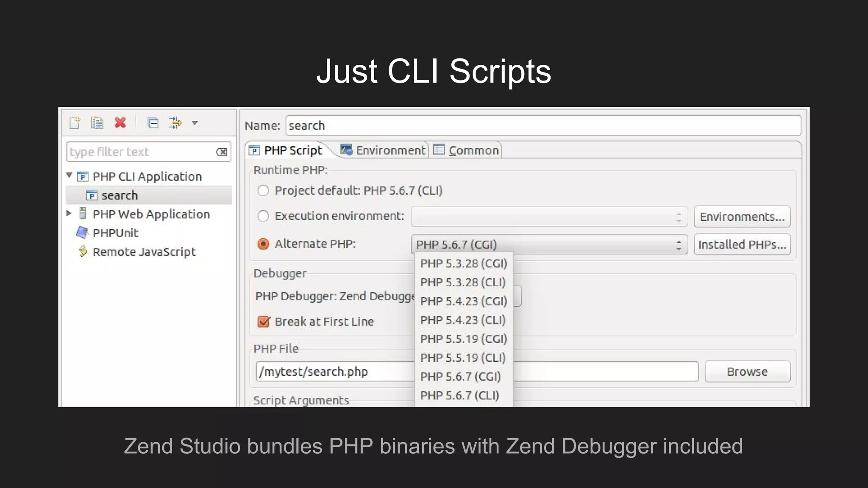Select the Execution environment radio button
Image resolution: width=868 pixels, height=488 pixels.
tap(263, 216)
